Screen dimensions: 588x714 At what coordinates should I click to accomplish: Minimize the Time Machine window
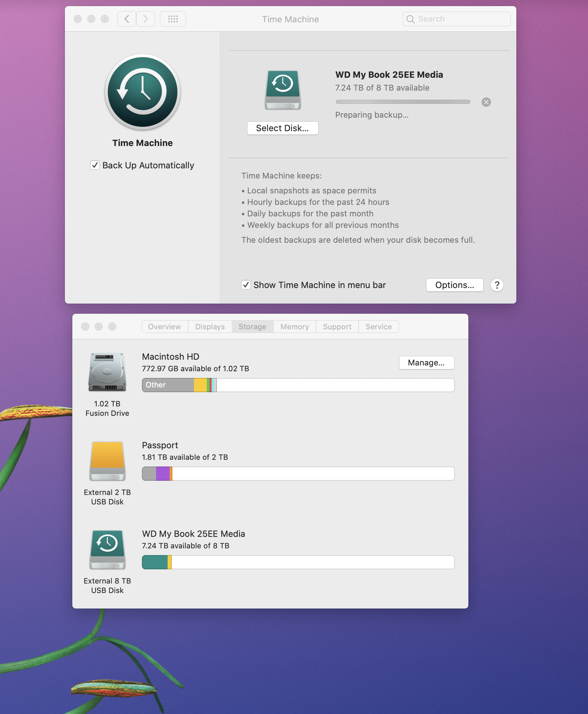(x=91, y=19)
